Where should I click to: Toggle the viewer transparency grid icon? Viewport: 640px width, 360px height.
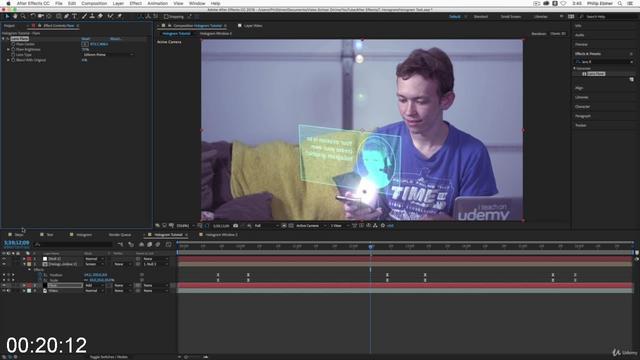[291, 226]
